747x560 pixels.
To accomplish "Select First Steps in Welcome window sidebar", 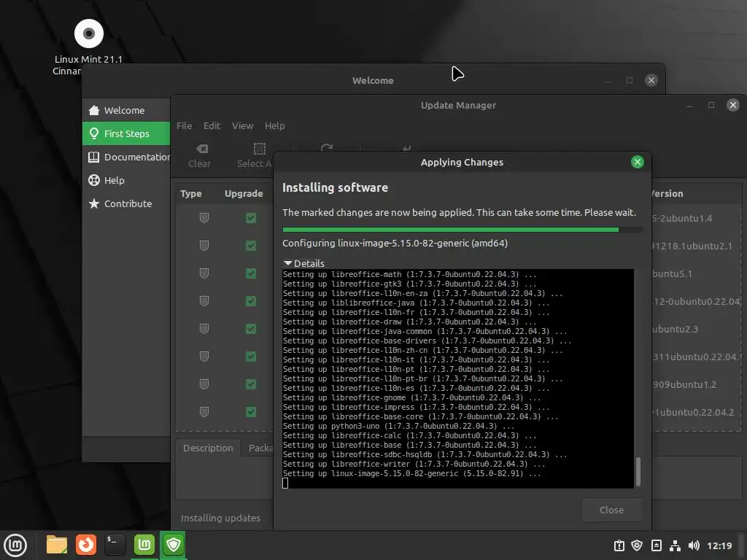I will 125,134.
